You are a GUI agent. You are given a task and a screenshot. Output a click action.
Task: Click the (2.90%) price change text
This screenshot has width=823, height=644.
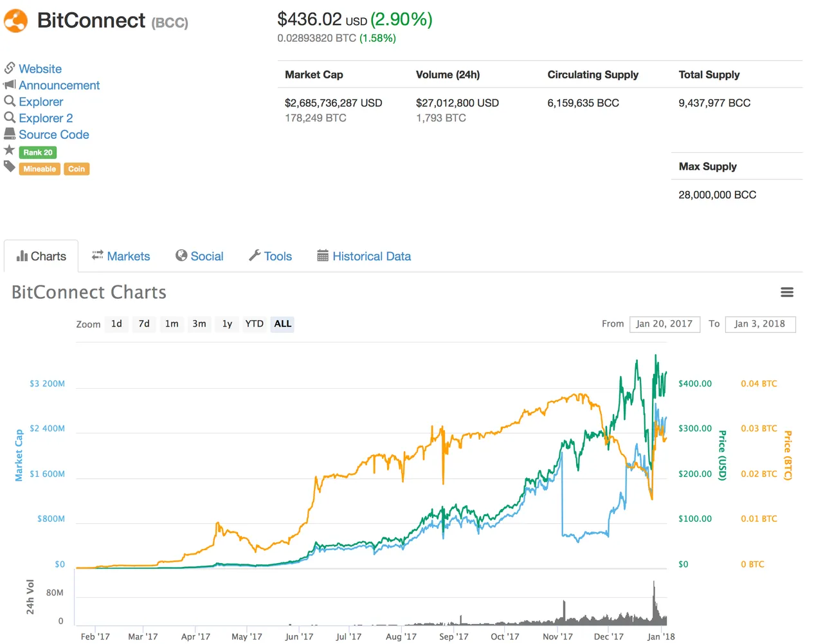[x=401, y=19]
